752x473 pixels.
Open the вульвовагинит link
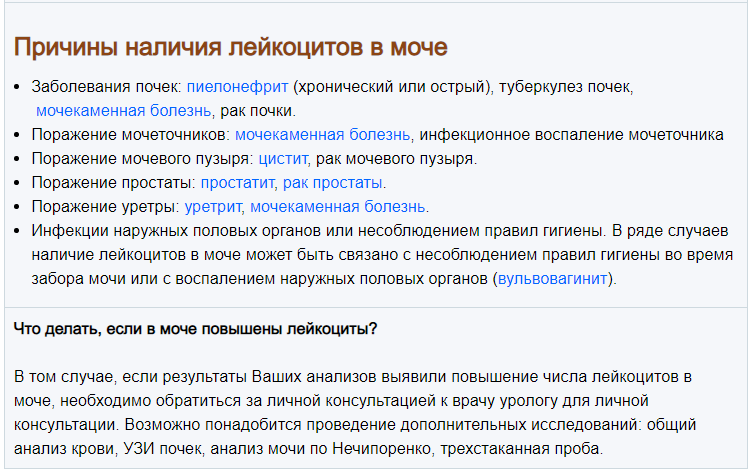552,279
